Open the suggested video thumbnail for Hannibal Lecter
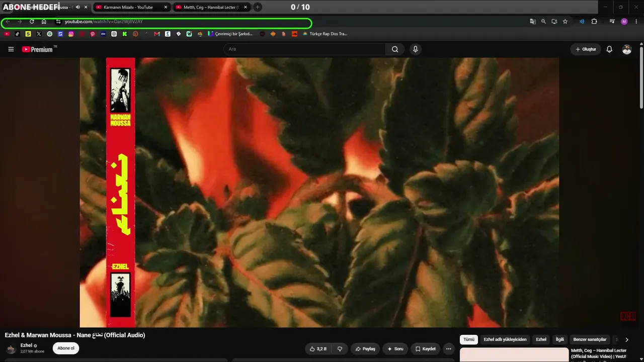The image size is (644, 362). pyautogui.click(x=514, y=355)
